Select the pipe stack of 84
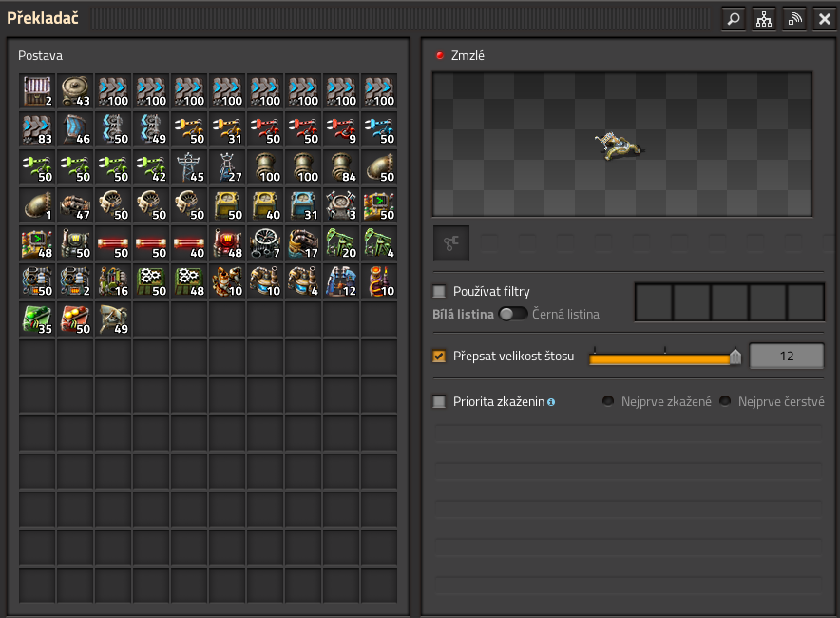Screen dimensions: 840x618 tap(341, 167)
